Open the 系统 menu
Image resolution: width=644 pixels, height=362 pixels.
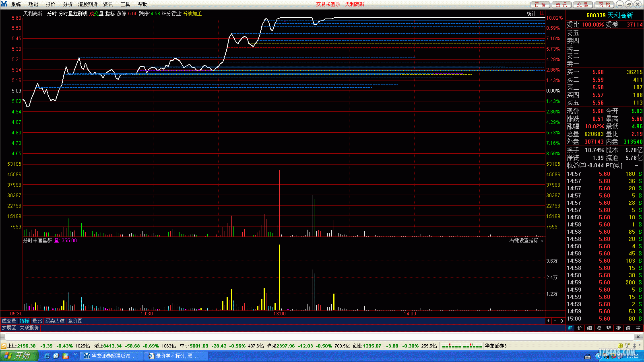(x=16, y=4)
